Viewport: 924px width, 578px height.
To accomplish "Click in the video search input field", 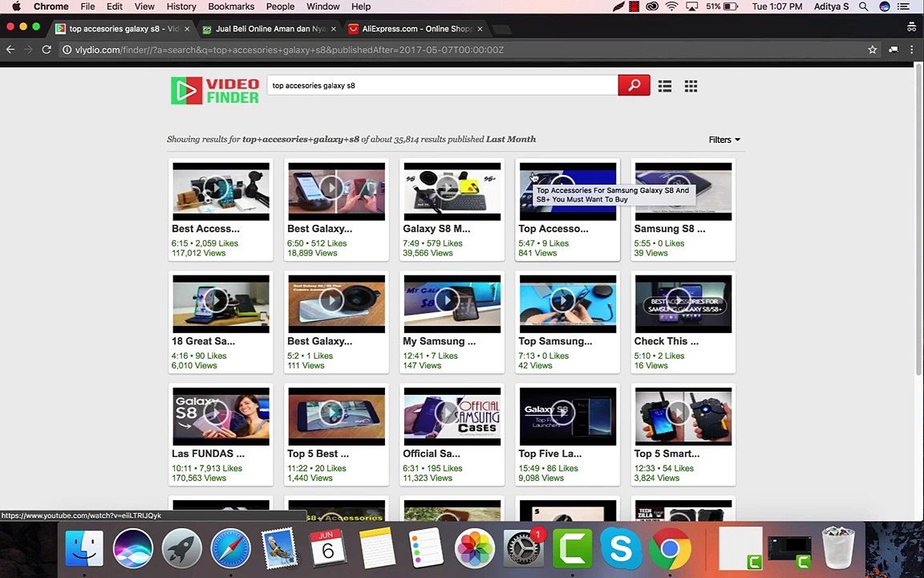I will (x=443, y=86).
